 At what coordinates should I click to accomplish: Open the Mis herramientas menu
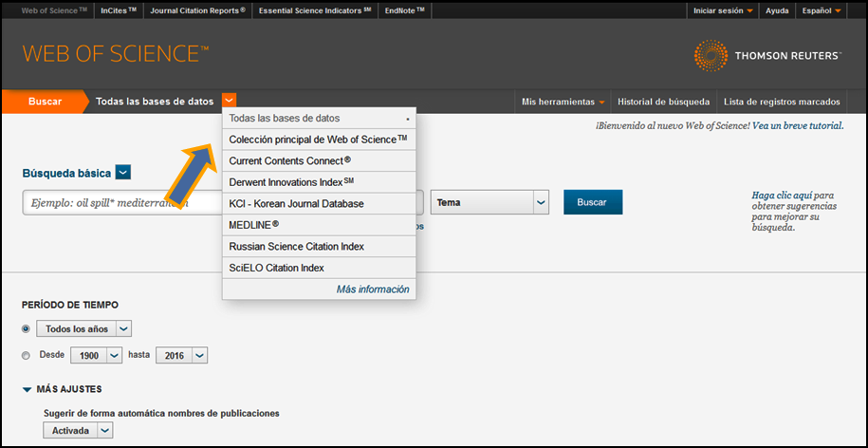pyautogui.click(x=563, y=102)
